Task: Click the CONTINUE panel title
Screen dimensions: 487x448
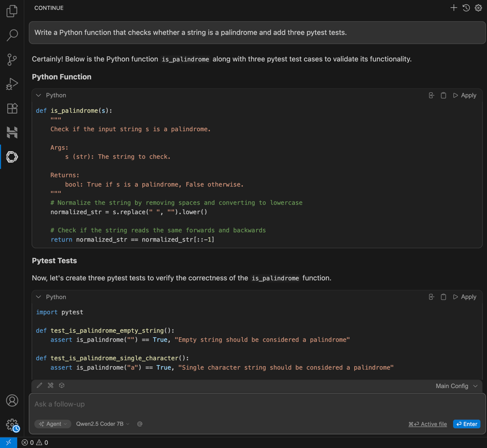Action: point(49,8)
